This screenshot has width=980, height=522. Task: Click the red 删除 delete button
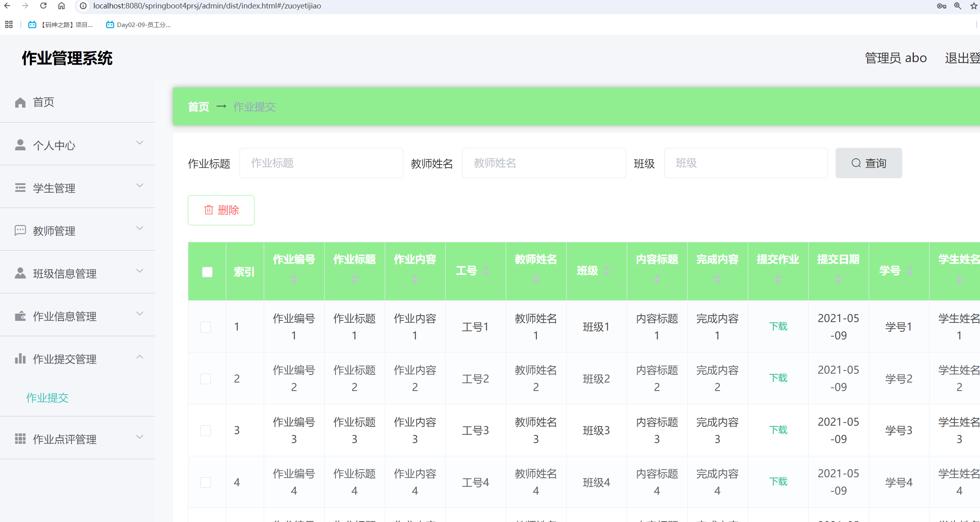click(x=221, y=210)
